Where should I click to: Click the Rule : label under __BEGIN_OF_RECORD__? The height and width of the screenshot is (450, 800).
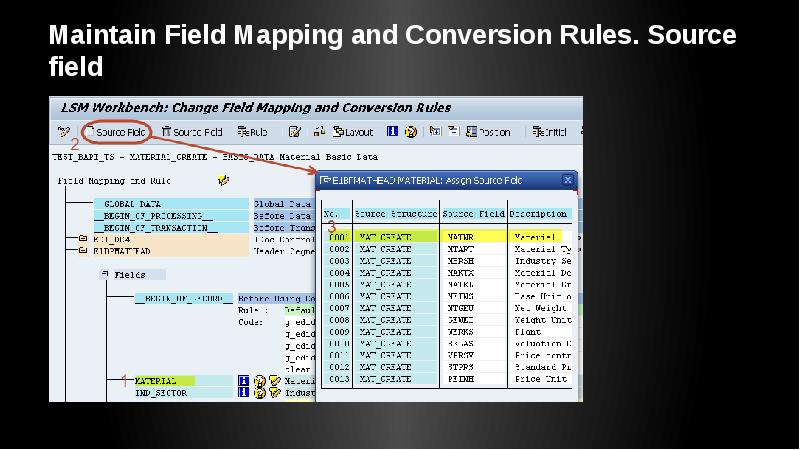(x=253, y=310)
